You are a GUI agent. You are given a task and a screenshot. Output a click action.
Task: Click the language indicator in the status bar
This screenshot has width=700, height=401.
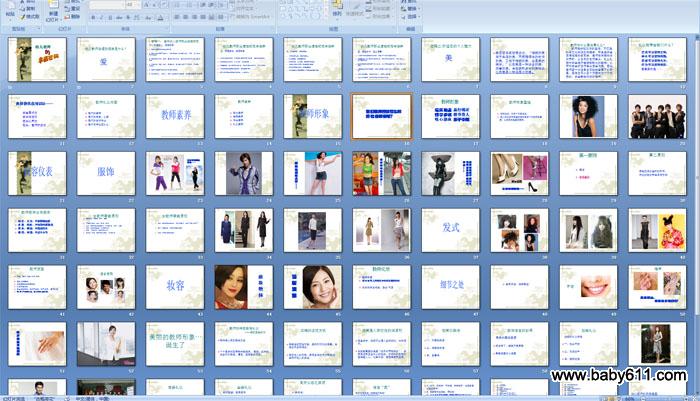pos(92,398)
